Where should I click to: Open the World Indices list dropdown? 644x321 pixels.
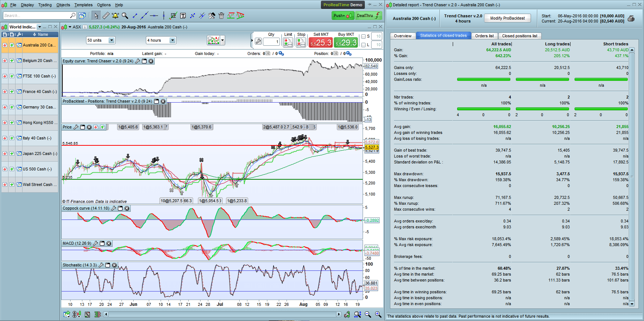[40, 27]
